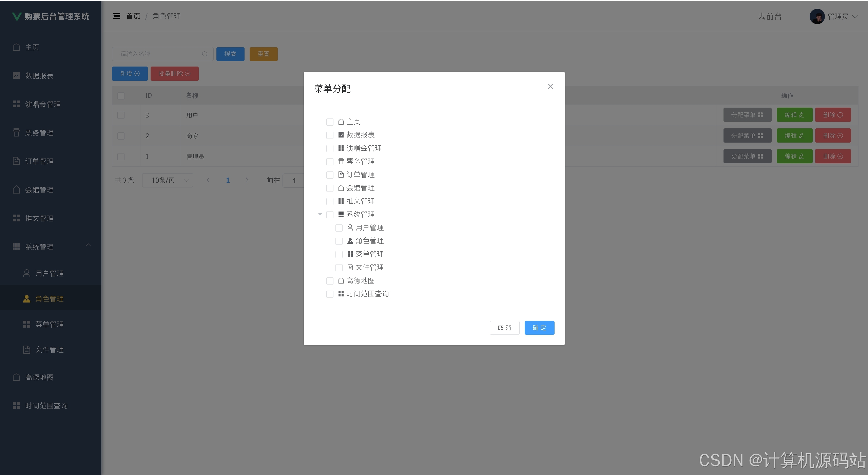This screenshot has height=475, width=868.
Task: Collapse the 系统管理 tree node arrow
Action: pyautogui.click(x=320, y=214)
